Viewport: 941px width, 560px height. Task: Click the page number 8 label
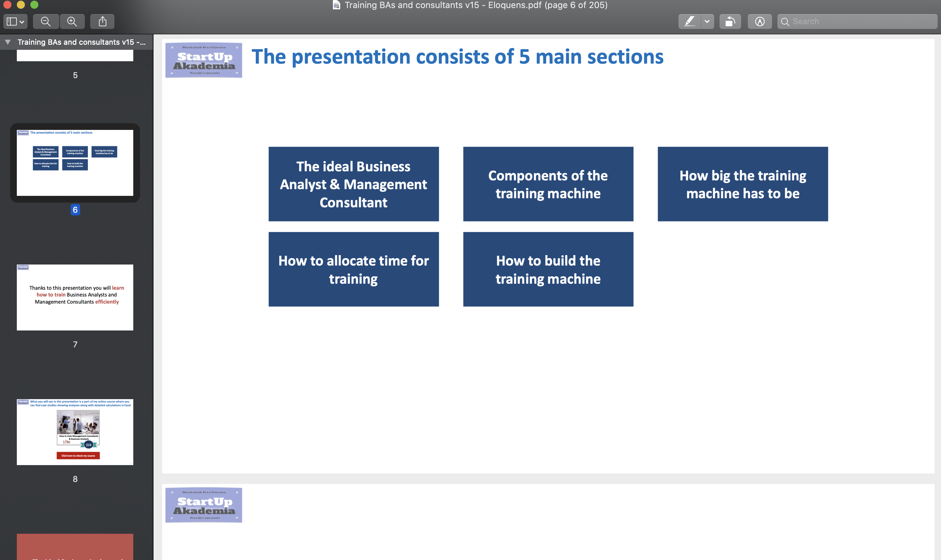pos(75,479)
